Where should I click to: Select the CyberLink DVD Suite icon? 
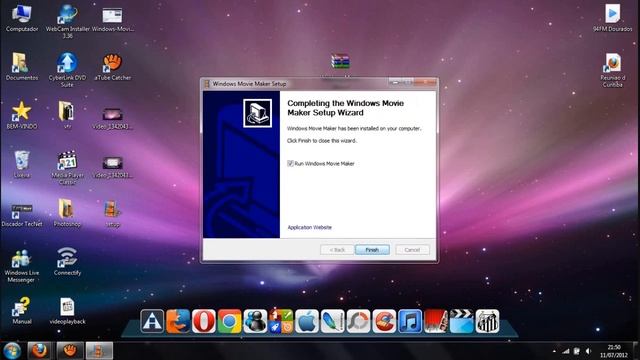pos(67,69)
